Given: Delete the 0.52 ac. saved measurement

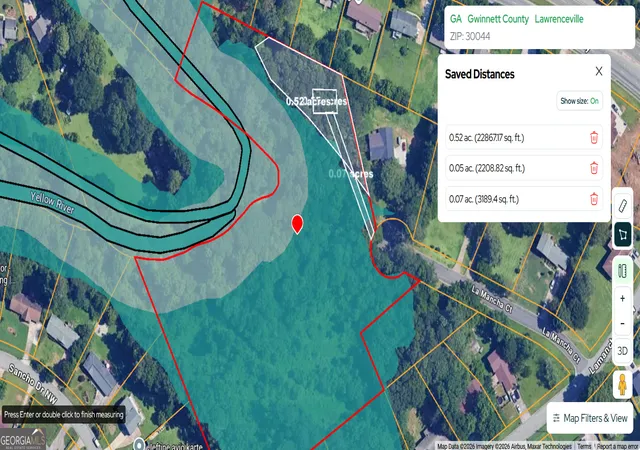Looking at the screenshot, I should coord(594,138).
